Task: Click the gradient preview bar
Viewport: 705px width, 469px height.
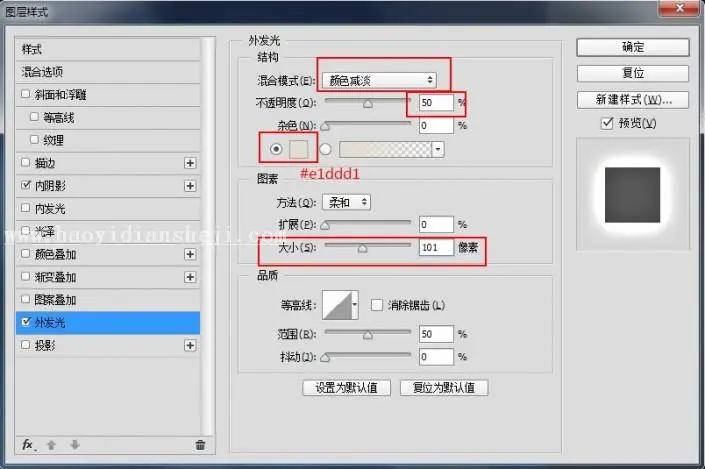Action: tap(386, 149)
